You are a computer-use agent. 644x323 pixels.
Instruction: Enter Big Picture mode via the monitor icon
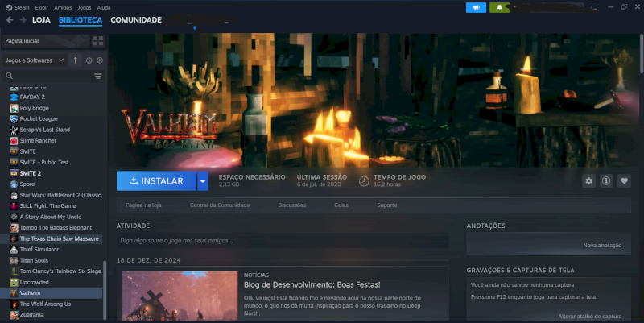click(594, 7)
